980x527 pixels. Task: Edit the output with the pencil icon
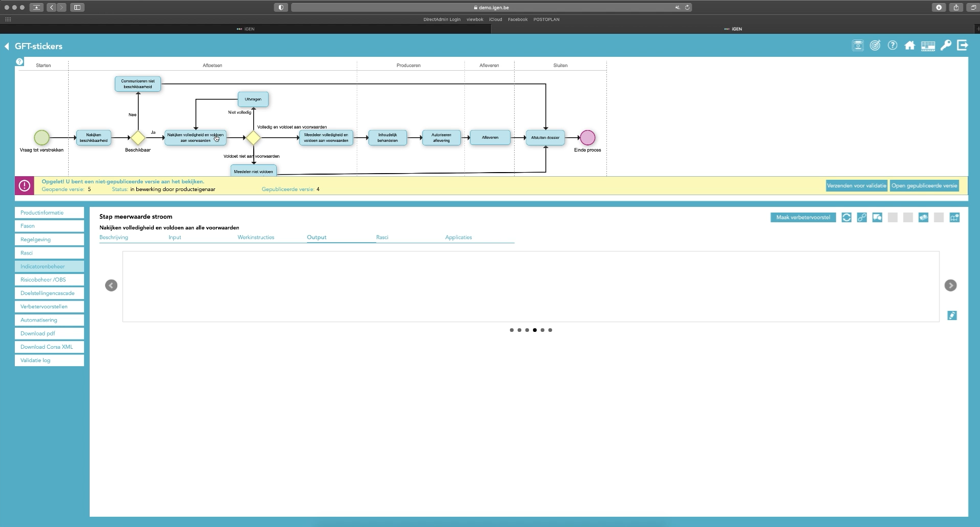coord(952,315)
